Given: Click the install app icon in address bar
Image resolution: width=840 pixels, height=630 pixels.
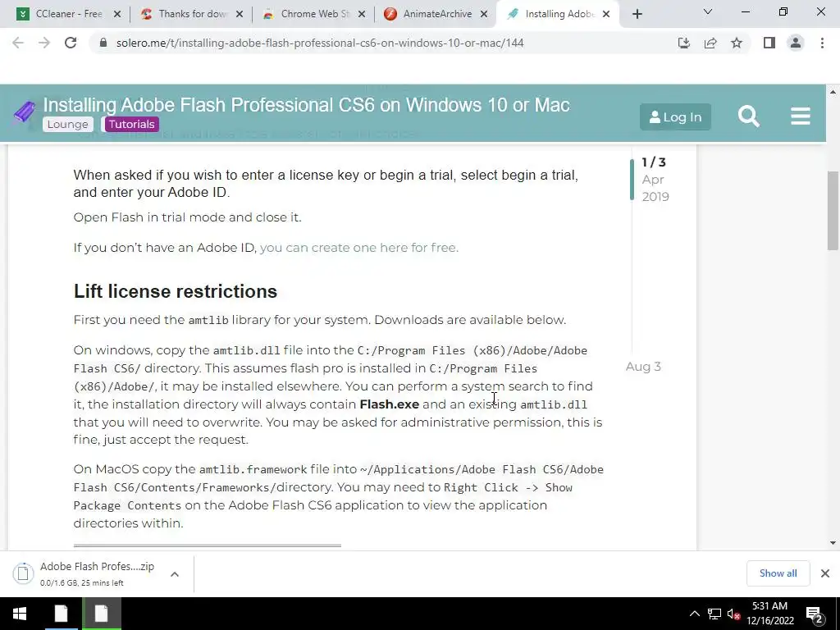Looking at the screenshot, I should click(683, 43).
